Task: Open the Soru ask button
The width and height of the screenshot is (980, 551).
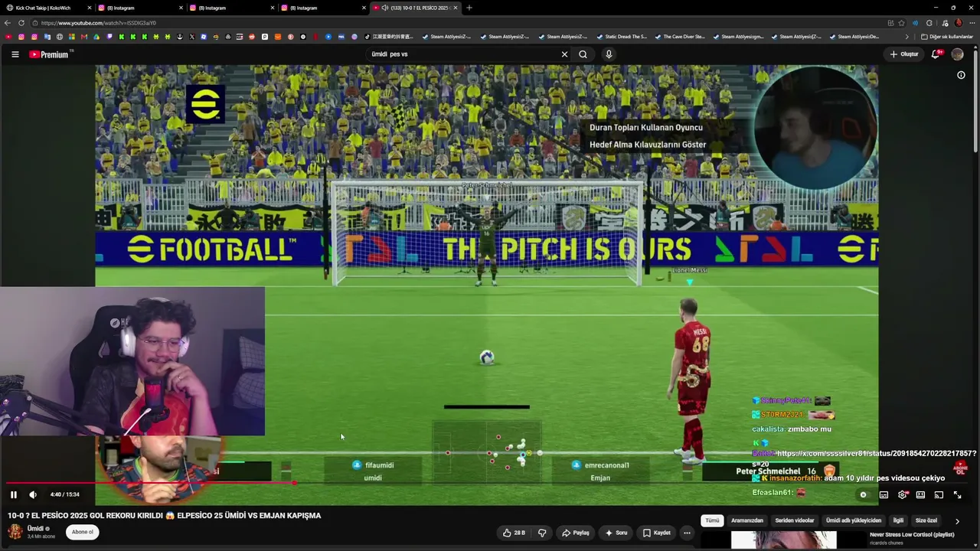Action: coord(616,533)
